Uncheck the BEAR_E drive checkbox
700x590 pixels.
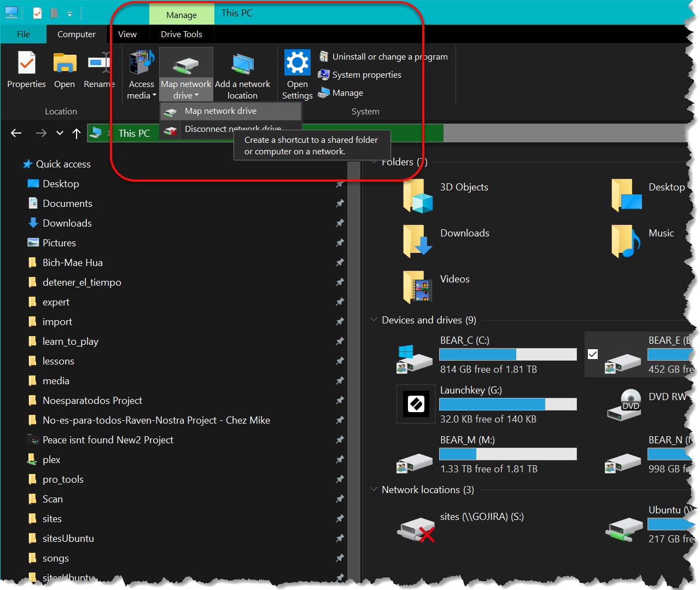click(593, 354)
